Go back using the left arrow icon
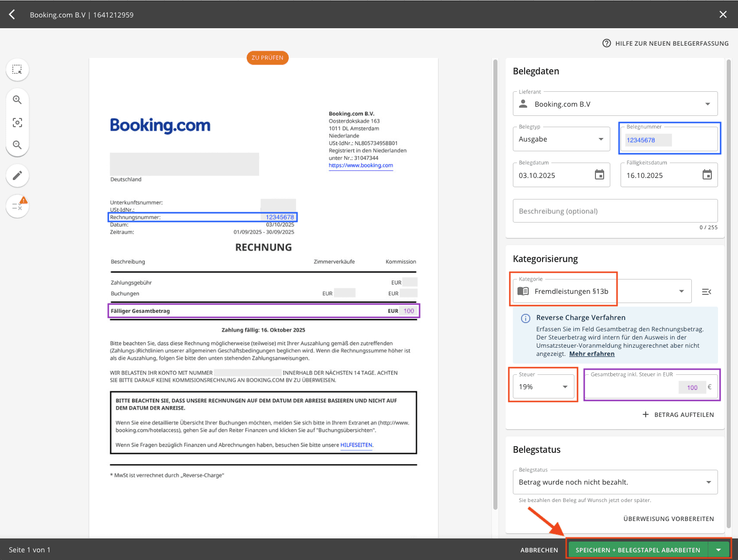 point(12,14)
